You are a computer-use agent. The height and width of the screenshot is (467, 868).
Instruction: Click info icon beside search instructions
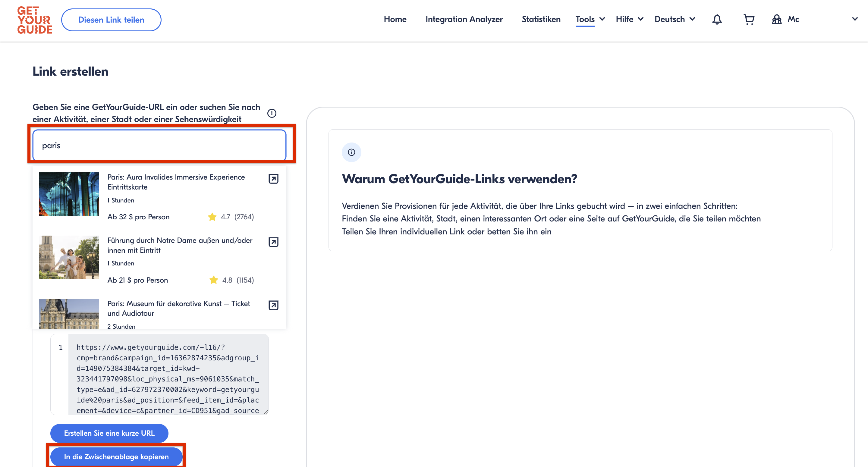point(272,113)
